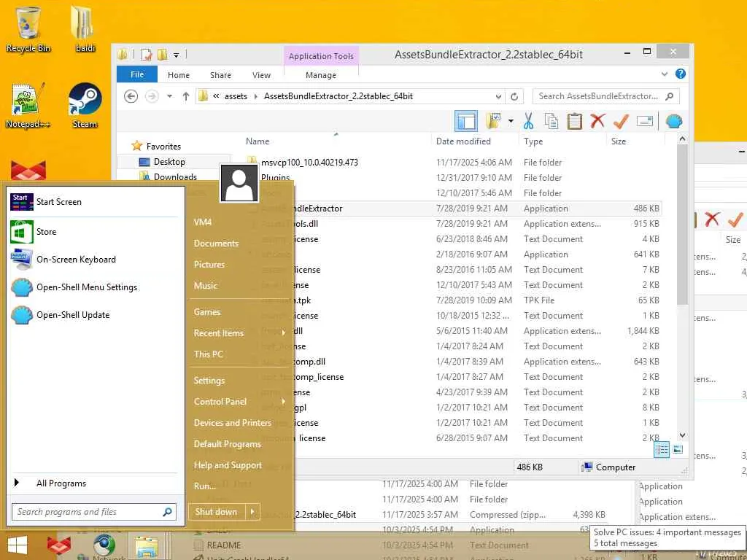Screen dimensions: 747x560
Task: Click the vertical scrollbar of file list
Action: 682,225
